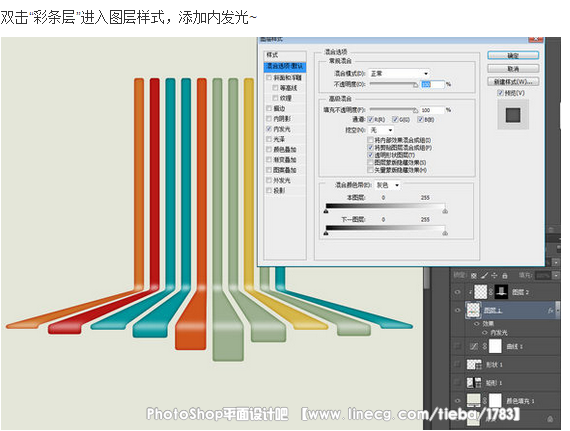Enable the 等高线 checkbox

(x=275, y=88)
